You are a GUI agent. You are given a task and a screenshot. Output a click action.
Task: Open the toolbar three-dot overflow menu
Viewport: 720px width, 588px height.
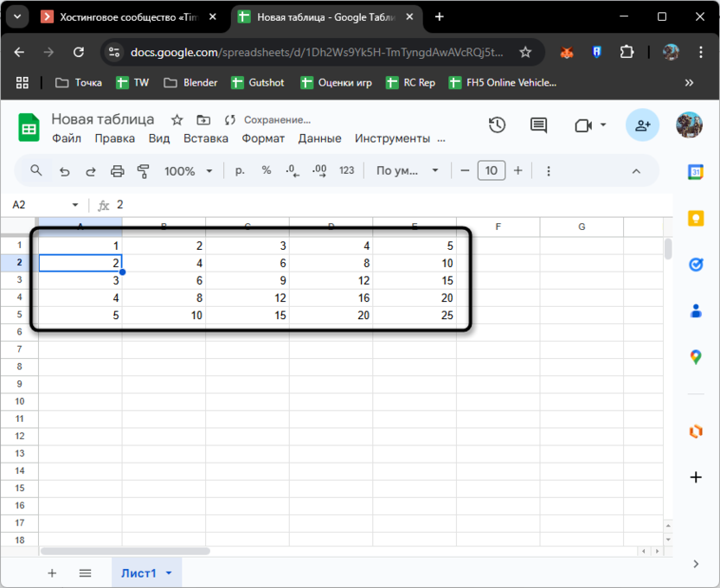point(549,171)
